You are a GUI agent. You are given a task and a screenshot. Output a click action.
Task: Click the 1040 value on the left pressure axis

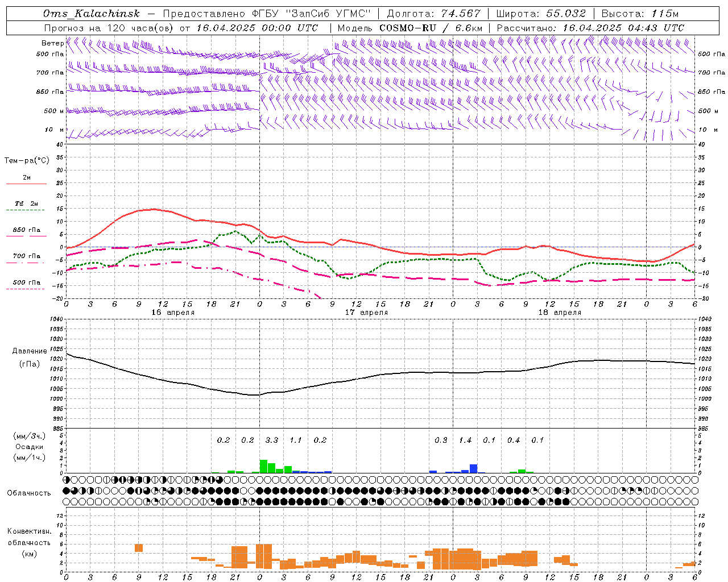pyautogui.click(x=56, y=319)
